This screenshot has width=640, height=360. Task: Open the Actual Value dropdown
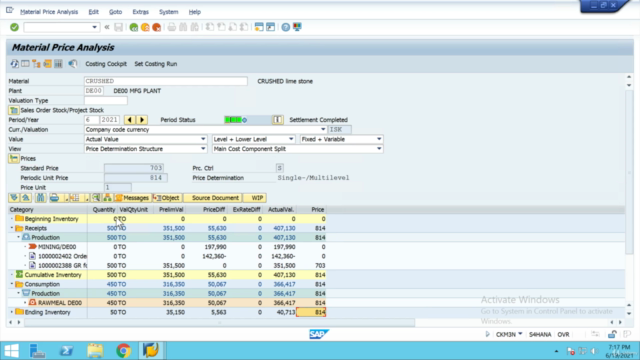(x=203, y=139)
